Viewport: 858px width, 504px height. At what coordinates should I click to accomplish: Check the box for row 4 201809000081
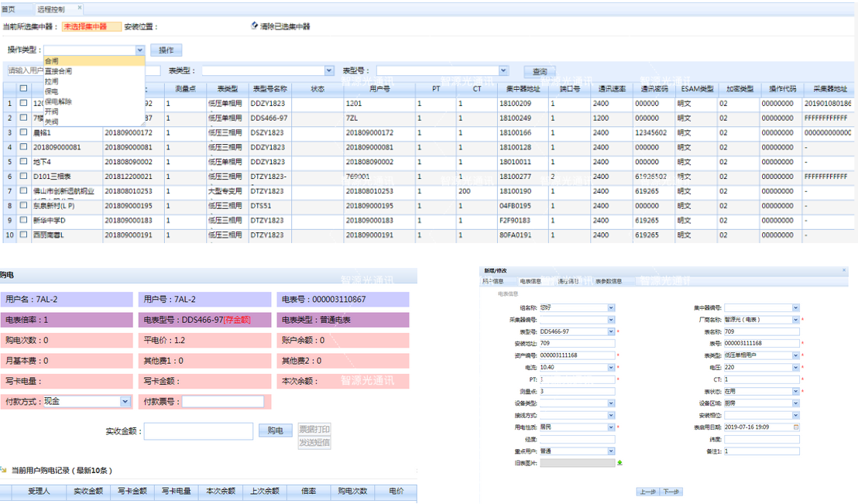[23, 146]
